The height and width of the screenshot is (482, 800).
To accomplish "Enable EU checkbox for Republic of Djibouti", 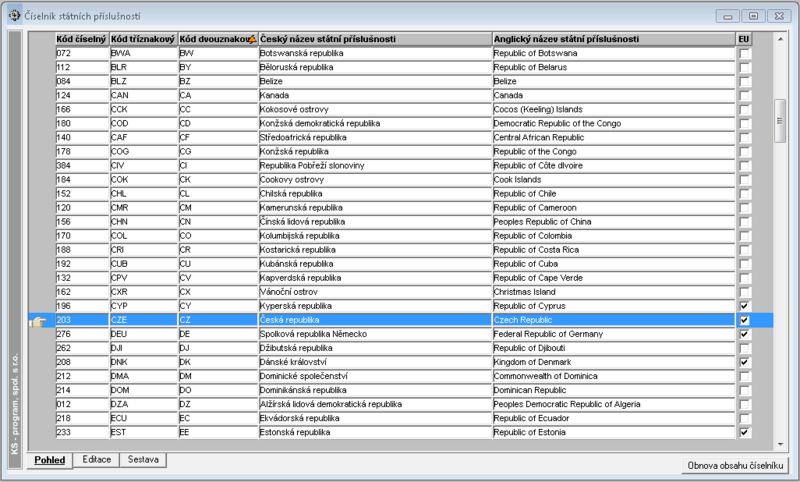I will click(744, 348).
